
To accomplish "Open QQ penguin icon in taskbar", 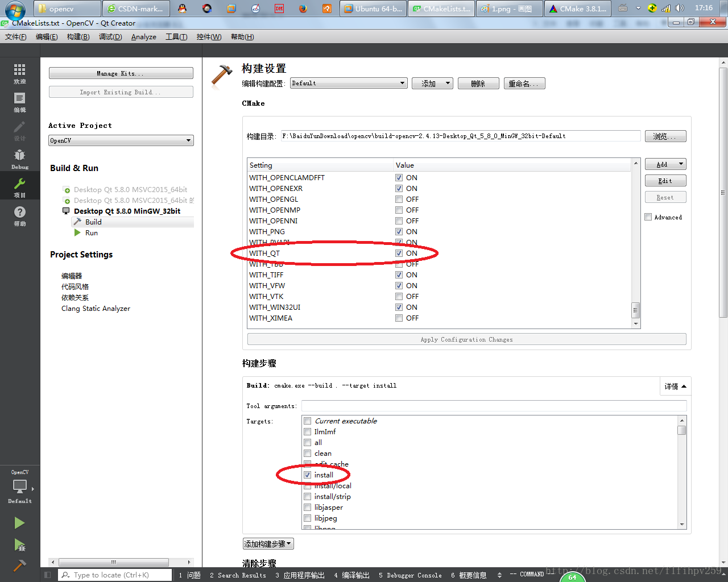I will (x=182, y=9).
